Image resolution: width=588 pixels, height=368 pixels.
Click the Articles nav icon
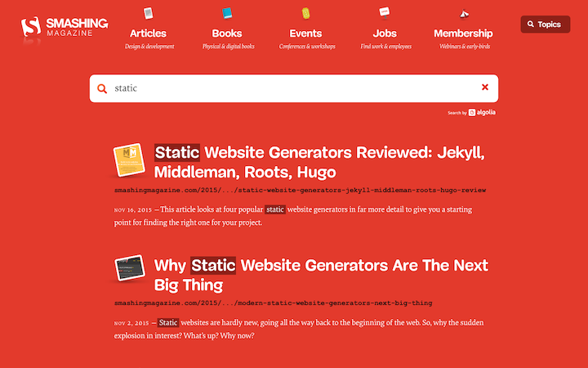[x=148, y=13]
